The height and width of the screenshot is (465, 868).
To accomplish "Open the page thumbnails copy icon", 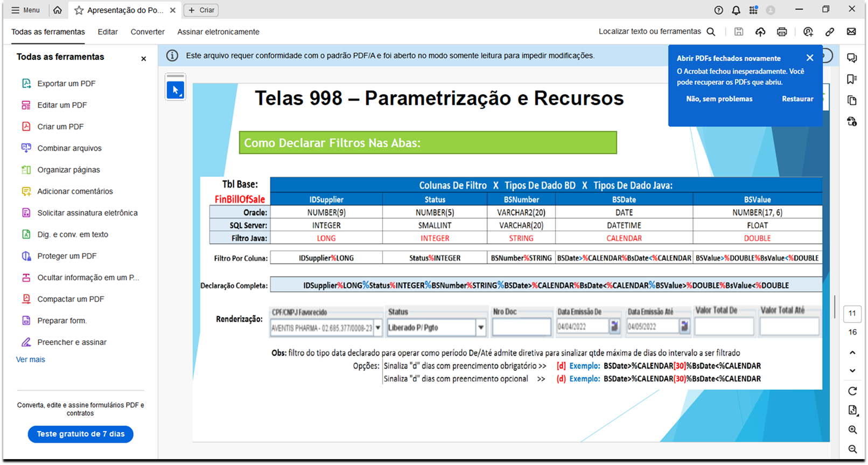I will (852, 100).
